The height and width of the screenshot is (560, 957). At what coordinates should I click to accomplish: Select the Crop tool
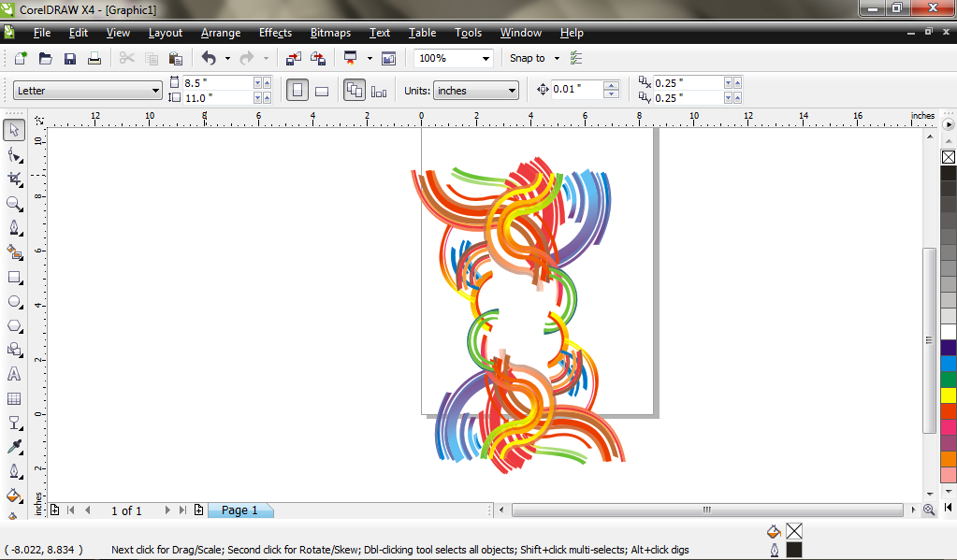pyautogui.click(x=14, y=179)
